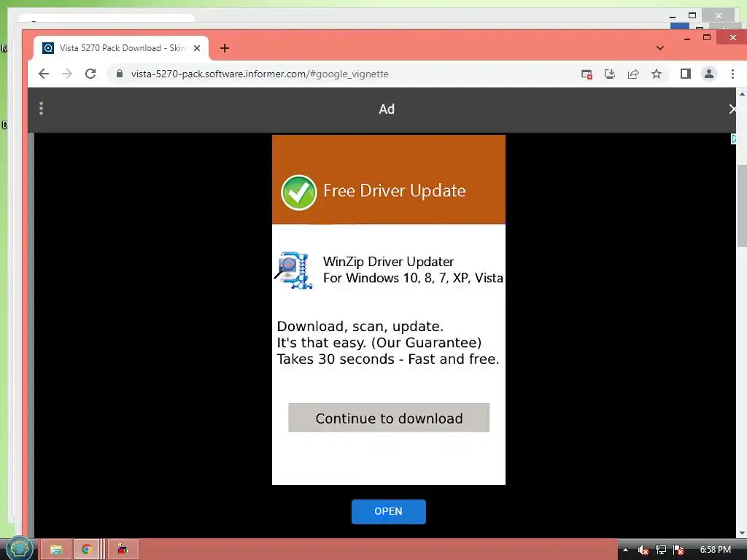Open the Chrome profile avatar
The image size is (747, 560).
click(709, 74)
